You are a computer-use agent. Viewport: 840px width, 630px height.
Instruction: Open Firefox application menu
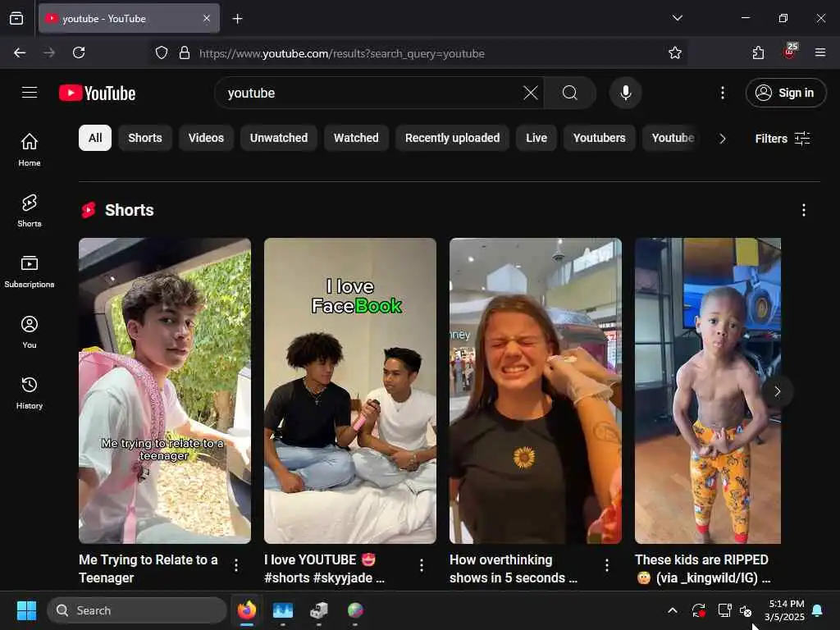coord(819,52)
